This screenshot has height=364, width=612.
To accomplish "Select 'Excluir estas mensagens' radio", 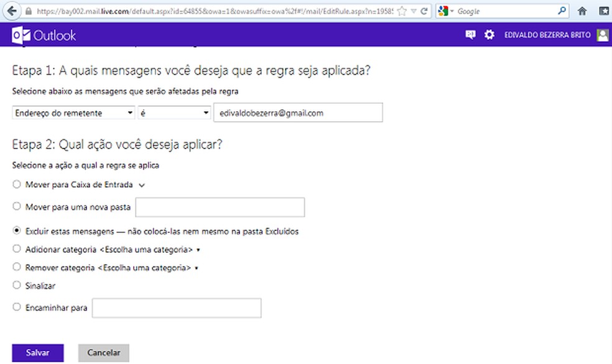I will tap(16, 230).
